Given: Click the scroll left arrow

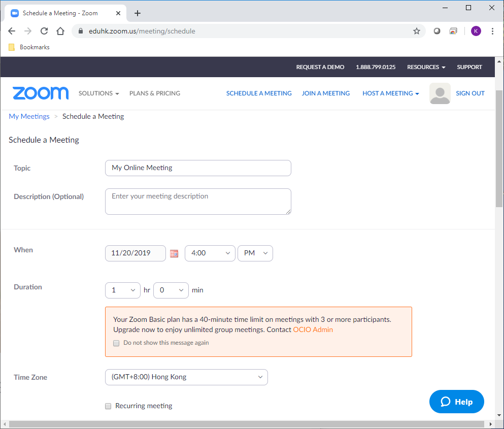Looking at the screenshot, I should (5, 424).
